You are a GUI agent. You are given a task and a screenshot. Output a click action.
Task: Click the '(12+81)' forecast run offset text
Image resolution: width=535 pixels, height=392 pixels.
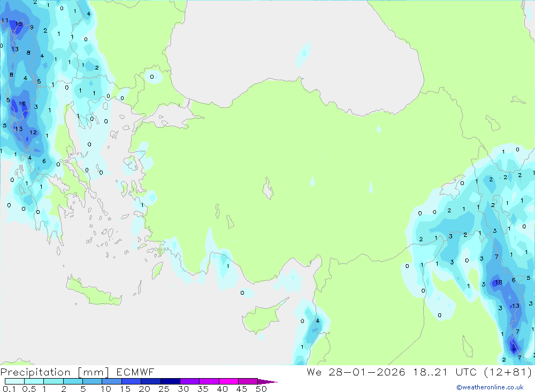click(508, 372)
